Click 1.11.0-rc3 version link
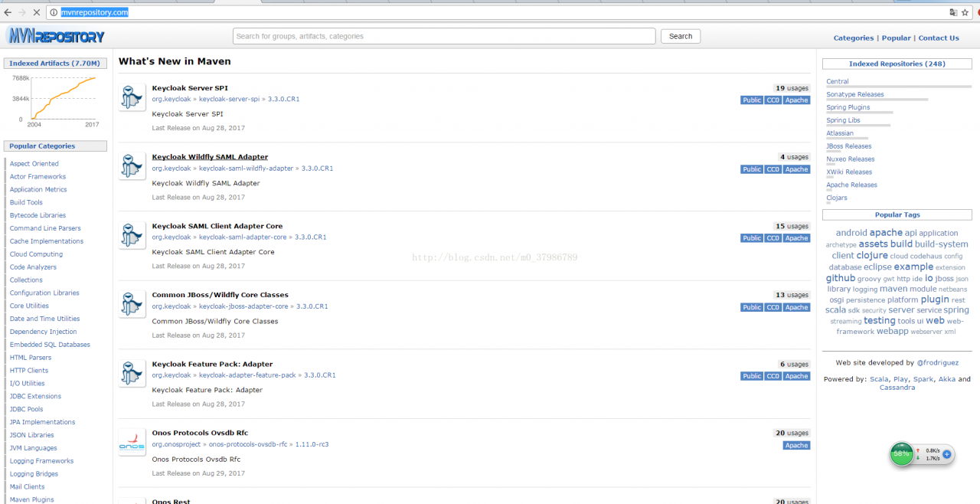The height and width of the screenshot is (504, 980). 312,444
